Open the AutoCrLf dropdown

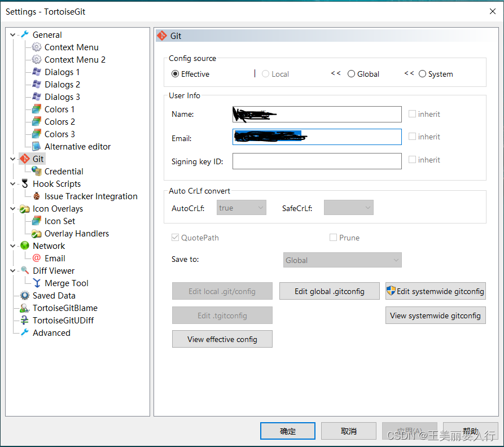coord(242,208)
